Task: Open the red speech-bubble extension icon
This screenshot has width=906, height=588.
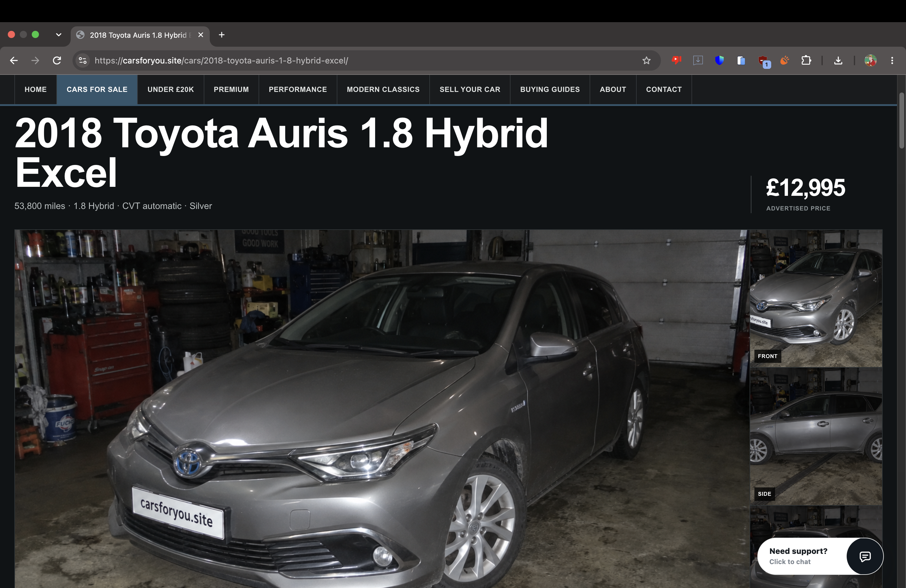Action: (x=676, y=60)
